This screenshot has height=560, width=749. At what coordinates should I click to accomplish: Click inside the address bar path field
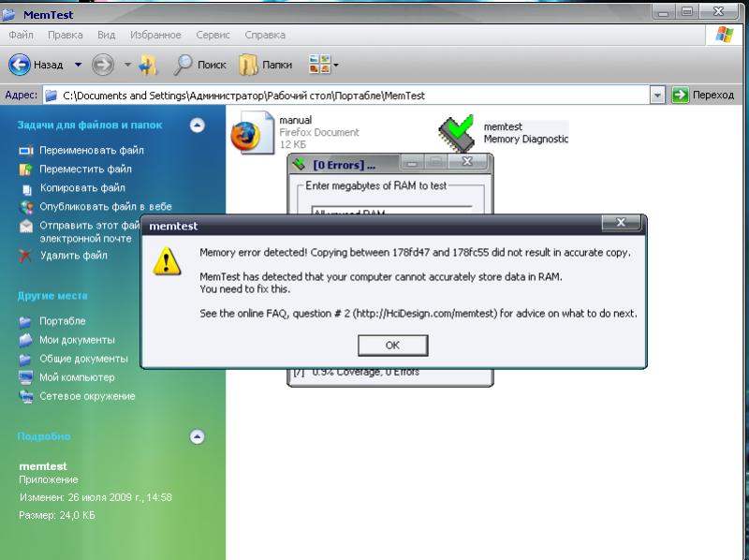coord(356,96)
